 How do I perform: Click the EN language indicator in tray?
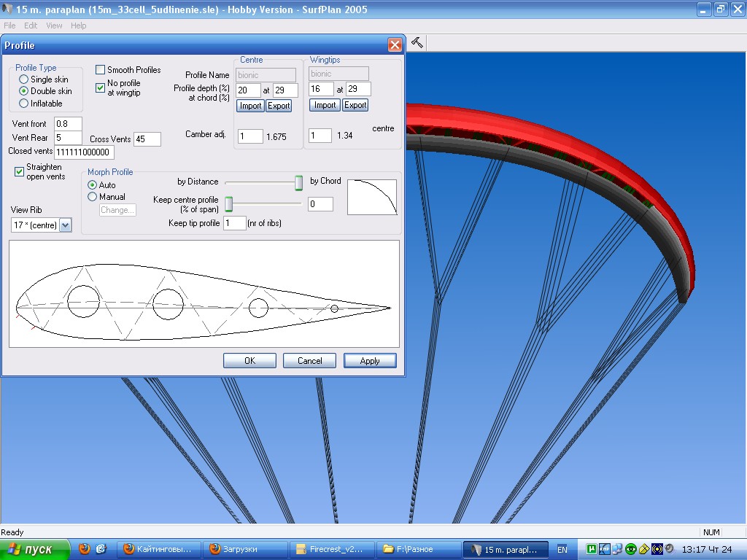(562, 549)
